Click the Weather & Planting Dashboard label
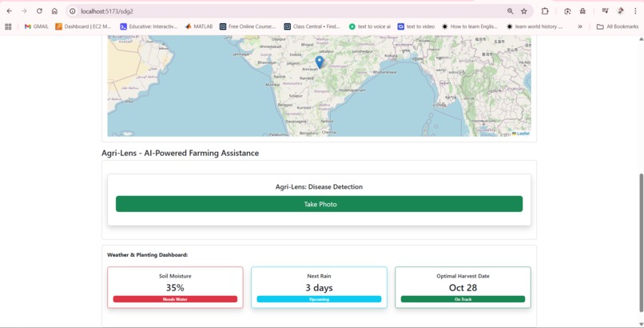Viewport: 644px width, 328px height. coord(148,255)
